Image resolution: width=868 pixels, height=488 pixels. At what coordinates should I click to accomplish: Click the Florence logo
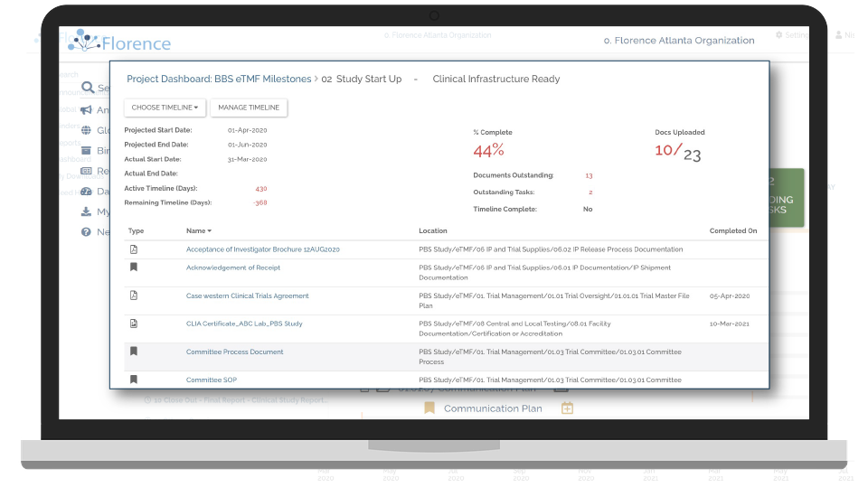[x=119, y=42]
